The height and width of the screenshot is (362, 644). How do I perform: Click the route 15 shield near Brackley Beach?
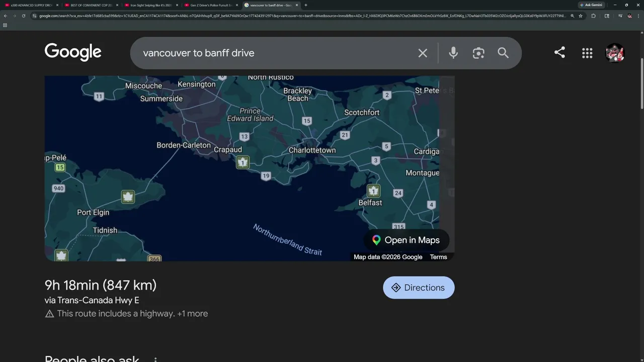tap(307, 121)
